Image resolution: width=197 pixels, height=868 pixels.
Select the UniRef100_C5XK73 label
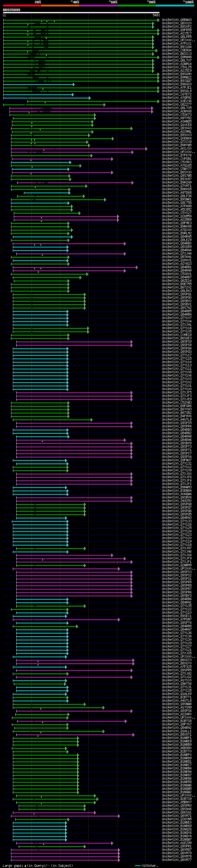pyautogui.click(x=177, y=115)
